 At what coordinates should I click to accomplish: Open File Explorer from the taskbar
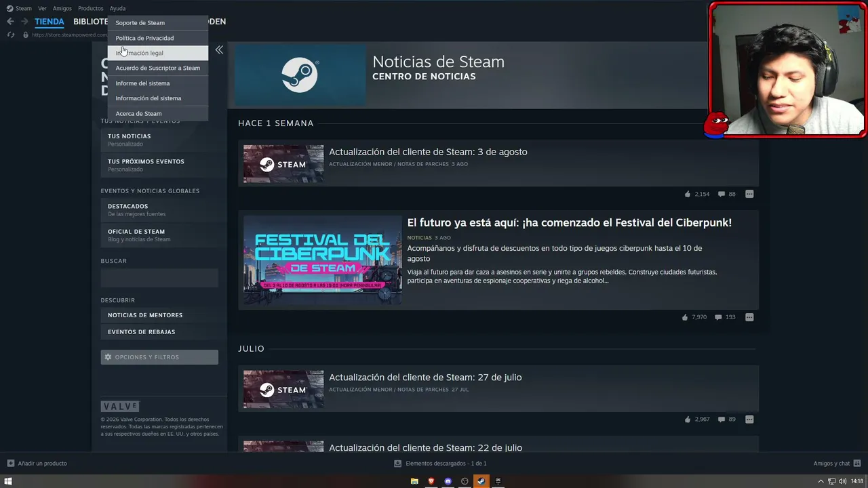click(x=414, y=481)
